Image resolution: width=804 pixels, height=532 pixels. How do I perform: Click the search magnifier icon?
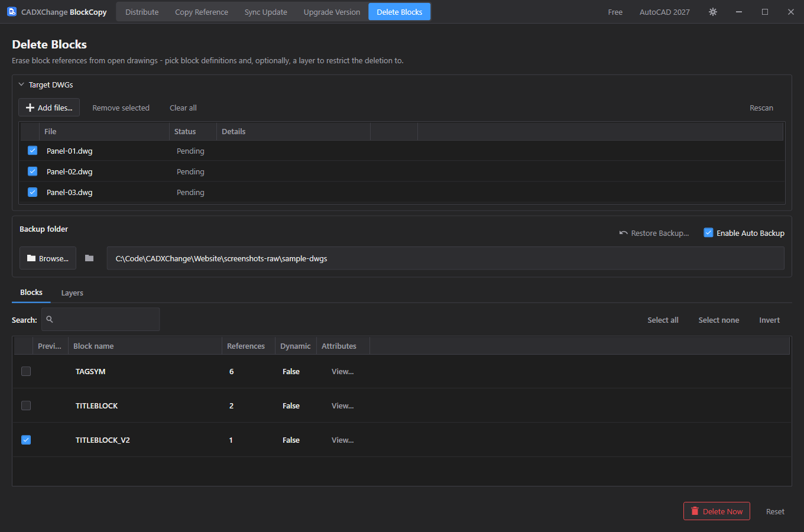tap(50, 319)
